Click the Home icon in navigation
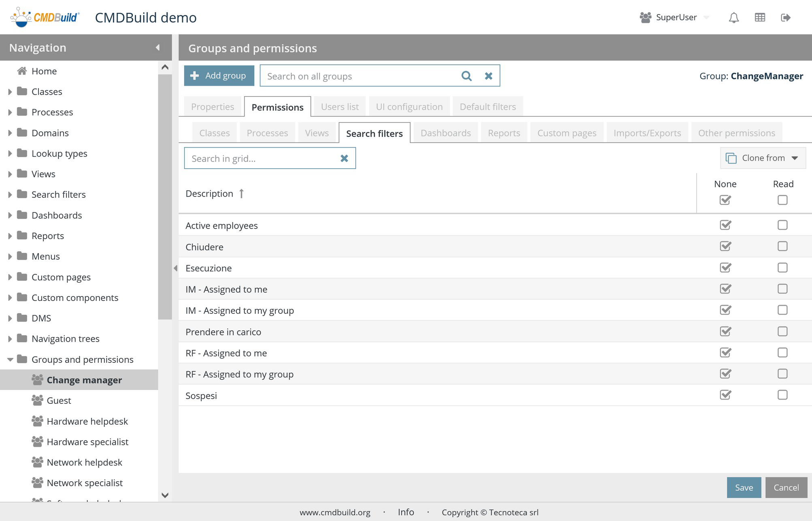The image size is (812, 521). 22,71
